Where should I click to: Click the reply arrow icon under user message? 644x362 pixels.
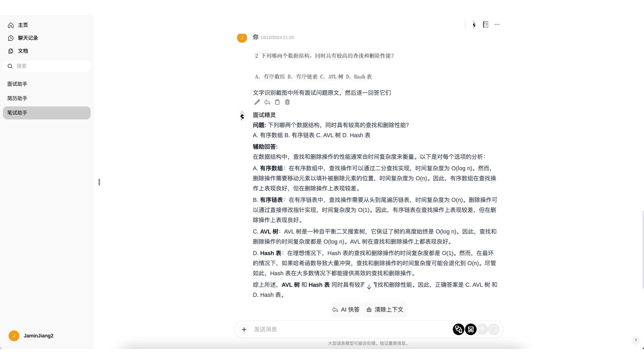(267, 102)
